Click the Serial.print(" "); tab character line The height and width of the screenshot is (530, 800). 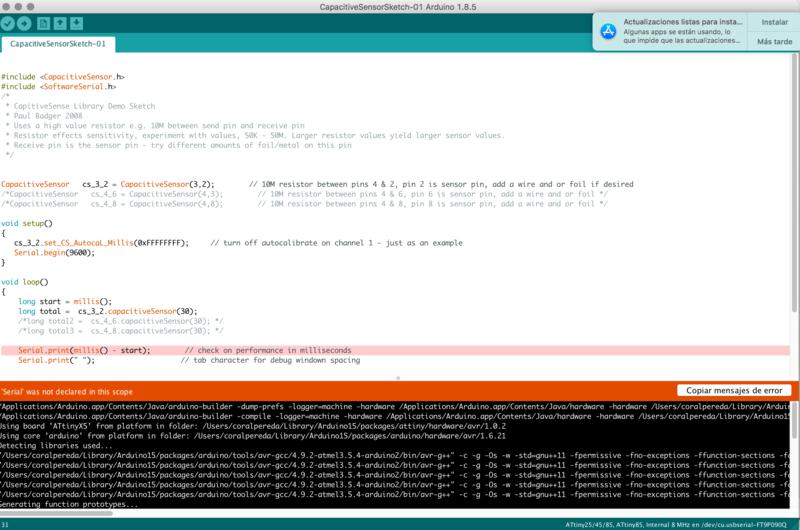point(189,360)
